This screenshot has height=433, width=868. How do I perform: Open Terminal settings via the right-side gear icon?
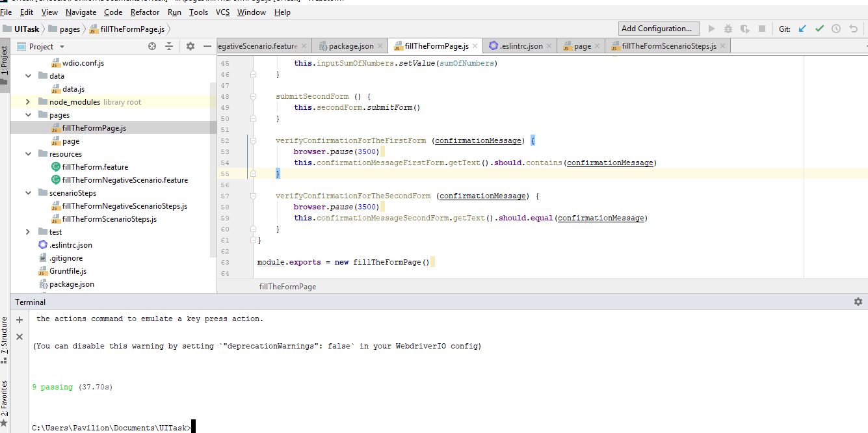[x=858, y=301]
